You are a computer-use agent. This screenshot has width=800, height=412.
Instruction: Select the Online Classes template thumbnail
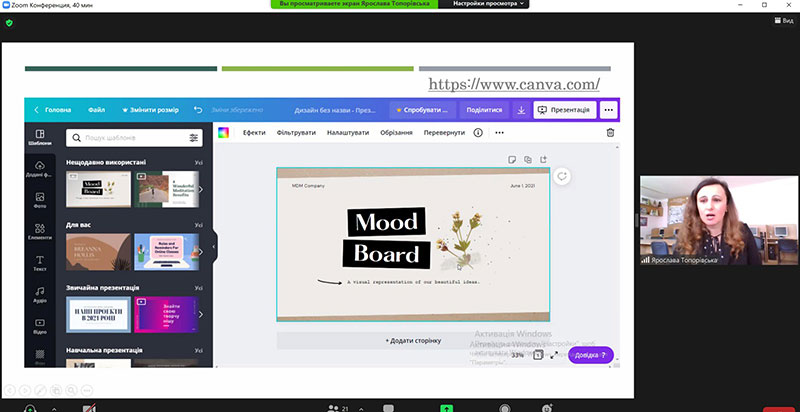[x=166, y=252]
